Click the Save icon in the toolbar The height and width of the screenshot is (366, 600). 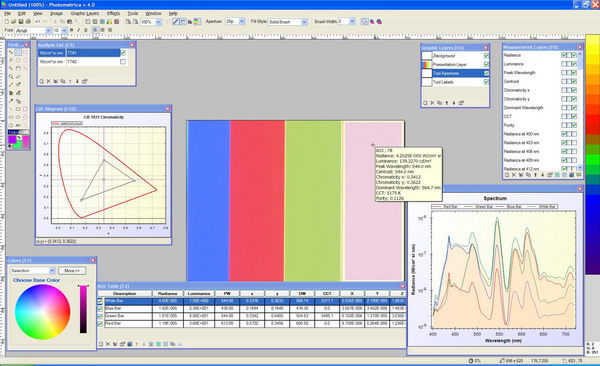(x=21, y=22)
